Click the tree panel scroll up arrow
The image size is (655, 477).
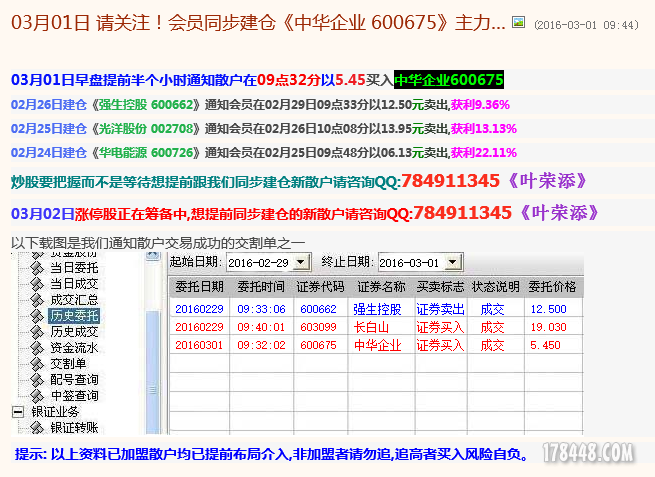tap(152, 255)
